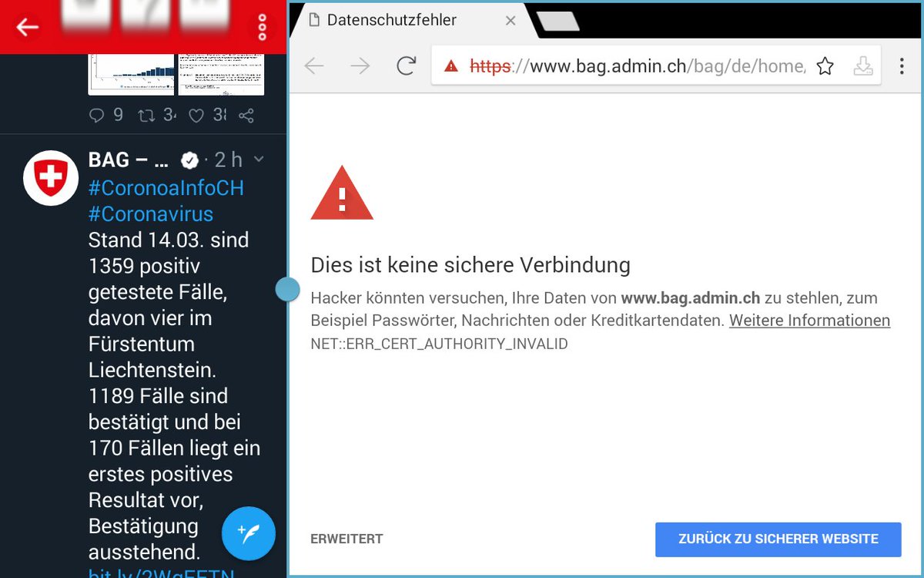
Task: Tap the verified badge next to BAG
Action: coord(189,160)
